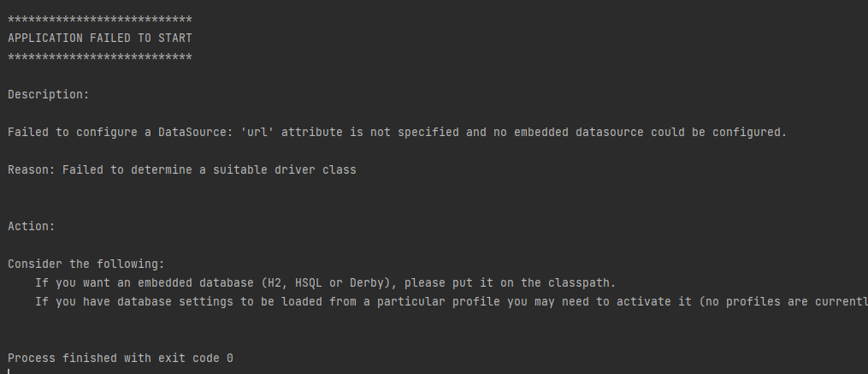The height and width of the screenshot is (374, 868).
Task: Click the asterisk line above the failure heading
Action: tap(100, 19)
